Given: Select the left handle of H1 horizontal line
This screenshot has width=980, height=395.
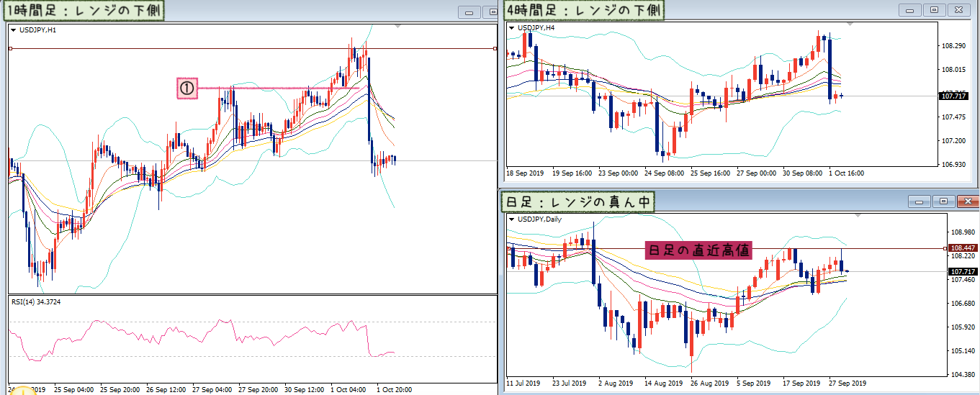Looking at the screenshot, I should (x=10, y=48).
